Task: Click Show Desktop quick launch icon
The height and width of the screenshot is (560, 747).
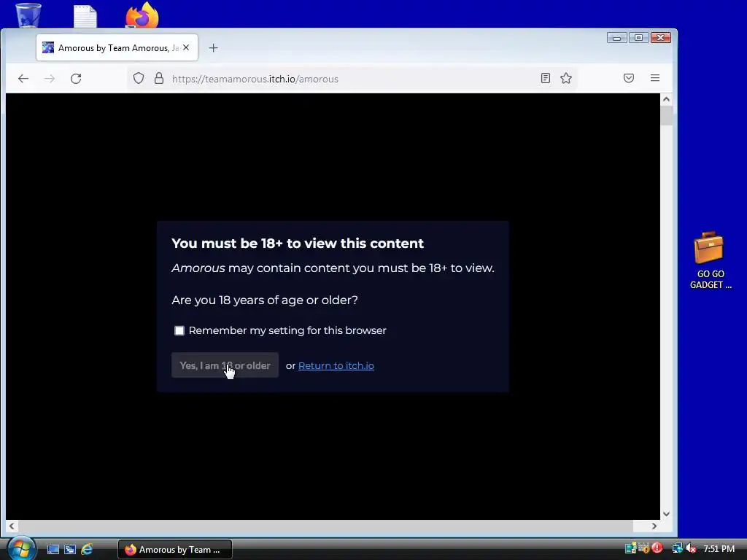Action: pos(53,550)
